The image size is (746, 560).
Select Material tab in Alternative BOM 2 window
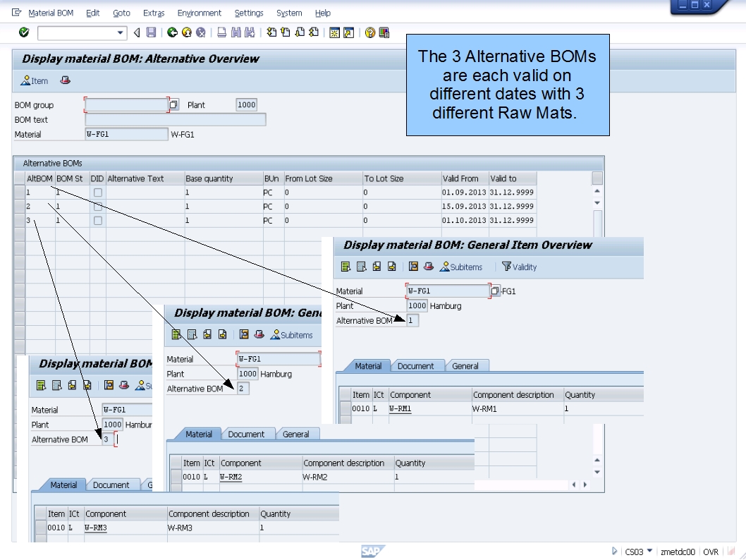(x=198, y=434)
